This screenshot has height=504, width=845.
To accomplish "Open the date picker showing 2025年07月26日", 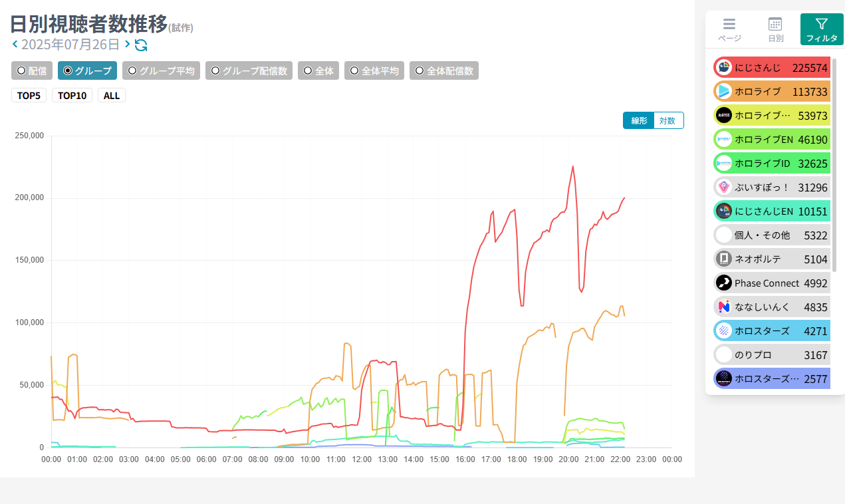I will pos(70,45).
